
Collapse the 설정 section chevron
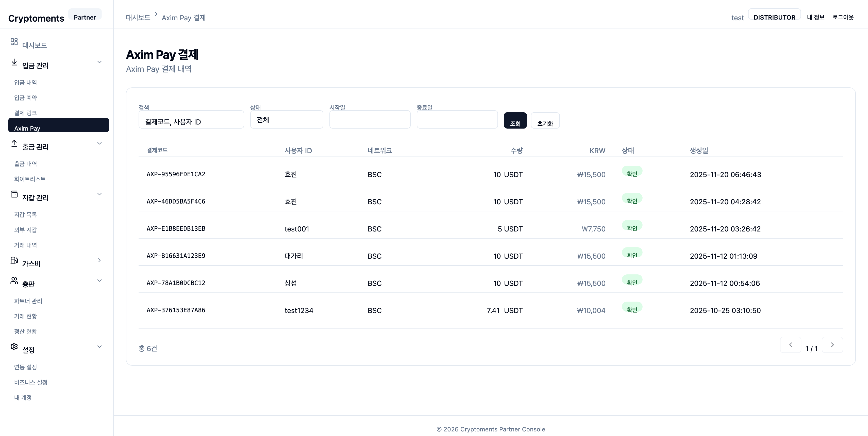tap(99, 347)
